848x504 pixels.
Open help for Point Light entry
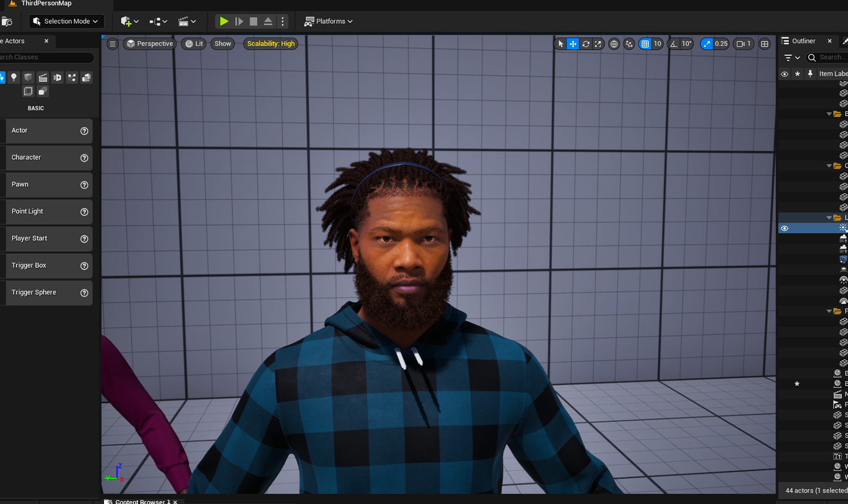[x=84, y=212]
